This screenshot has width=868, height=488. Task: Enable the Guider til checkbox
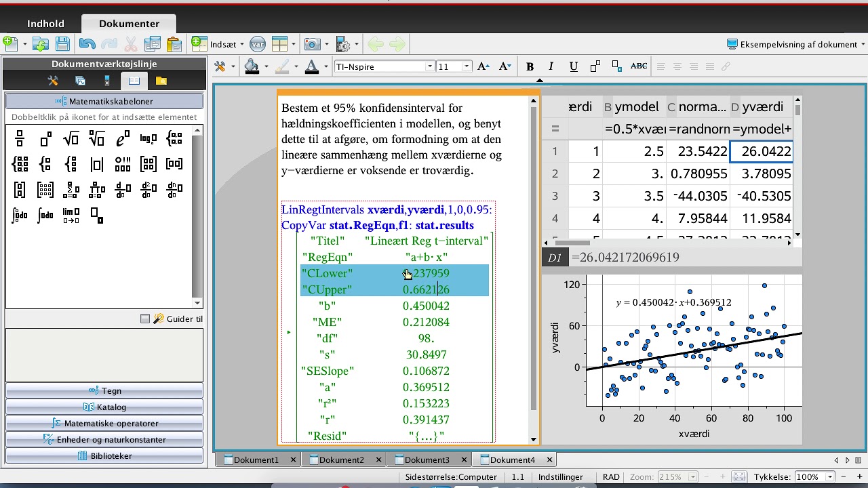(x=144, y=319)
